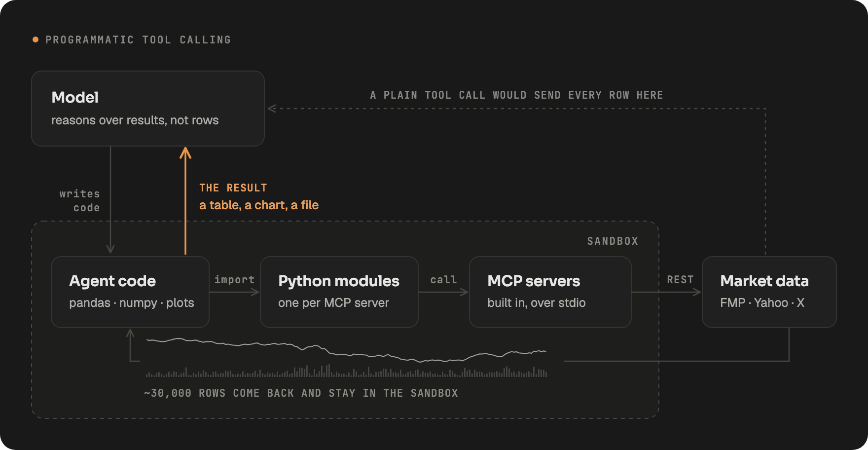The height and width of the screenshot is (450, 868).
Task: Click the "writes code" arrow label
Action: (x=80, y=201)
